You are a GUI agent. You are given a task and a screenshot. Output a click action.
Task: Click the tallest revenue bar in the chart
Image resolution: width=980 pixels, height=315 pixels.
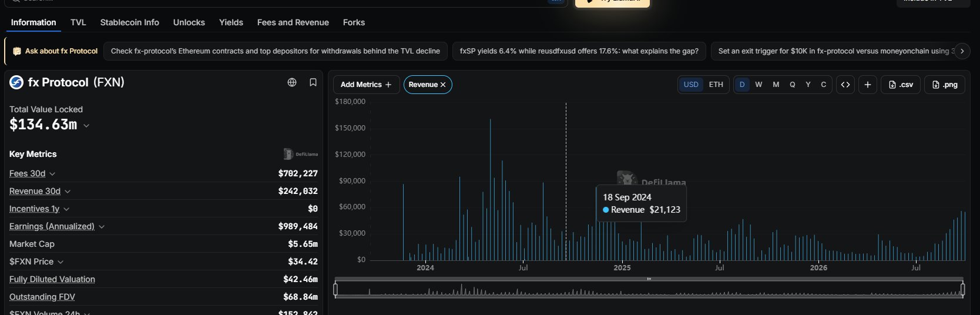pos(491,190)
